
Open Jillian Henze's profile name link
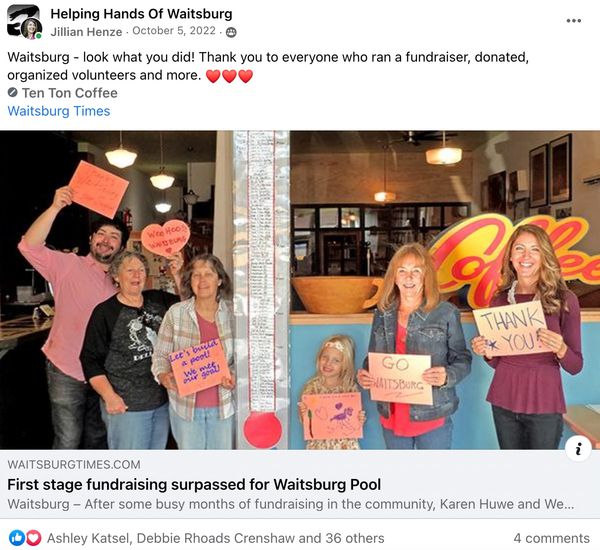pyautogui.click(x=86, y=31)
